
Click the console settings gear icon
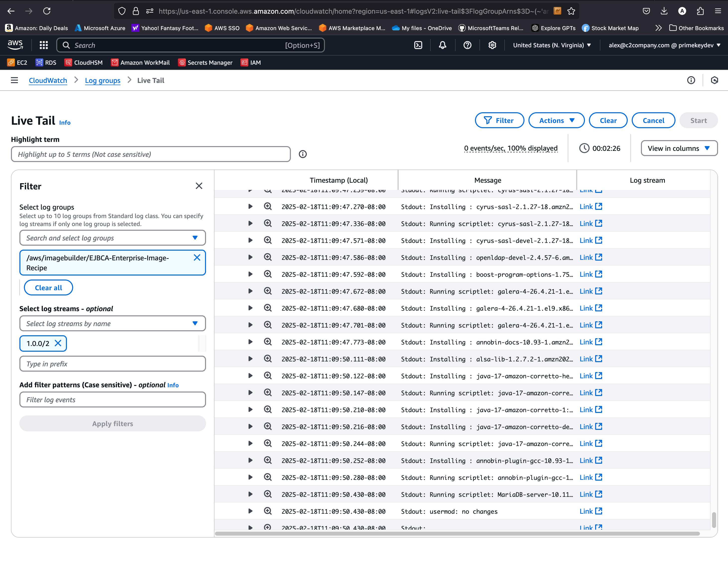tap(492, 45)
